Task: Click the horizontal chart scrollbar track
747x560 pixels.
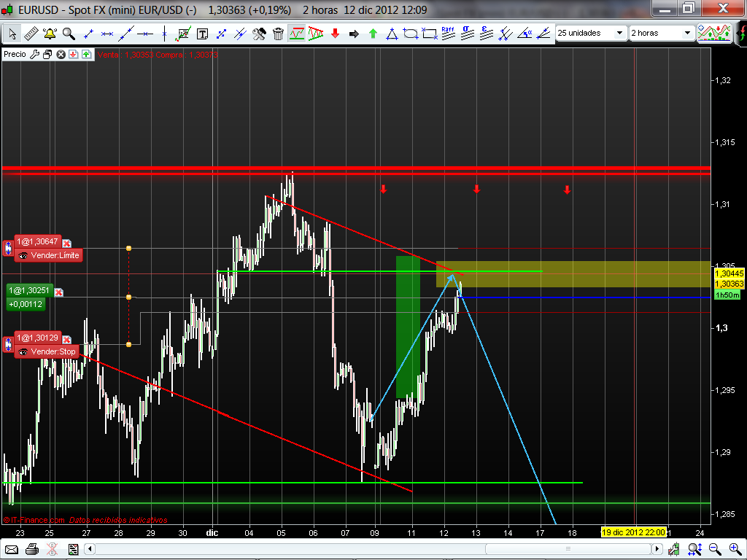Action: [x=374, y=548]
